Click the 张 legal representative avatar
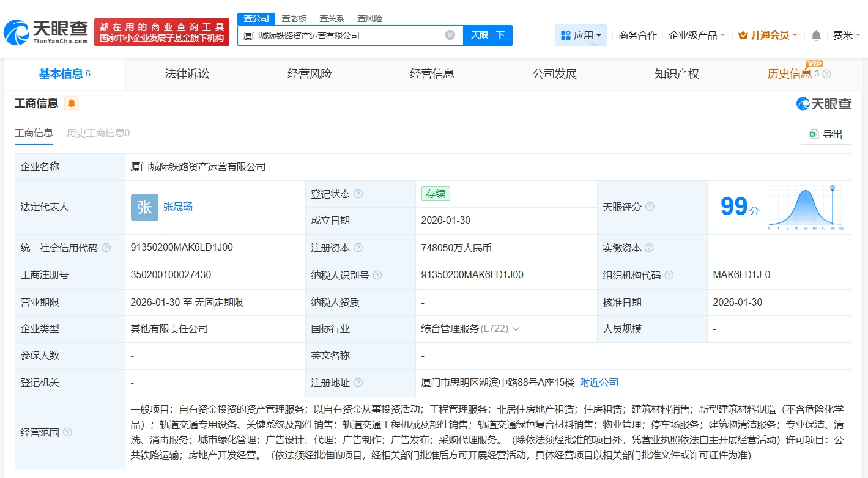 (144, 207)
